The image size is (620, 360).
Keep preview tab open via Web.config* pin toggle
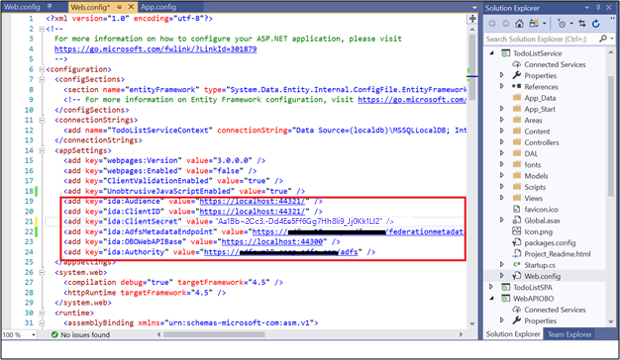[x=119, y=7]
